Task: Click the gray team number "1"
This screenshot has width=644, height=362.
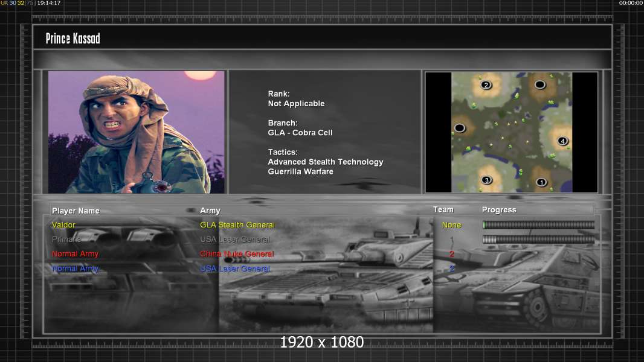Action: click(x=452, y=240)
